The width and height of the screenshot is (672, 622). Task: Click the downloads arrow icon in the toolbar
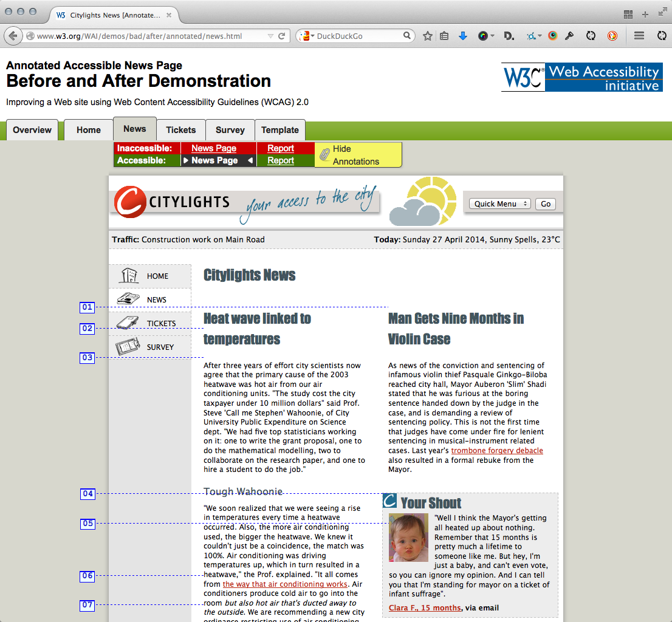pyautogui.click(x=463, y=36)
